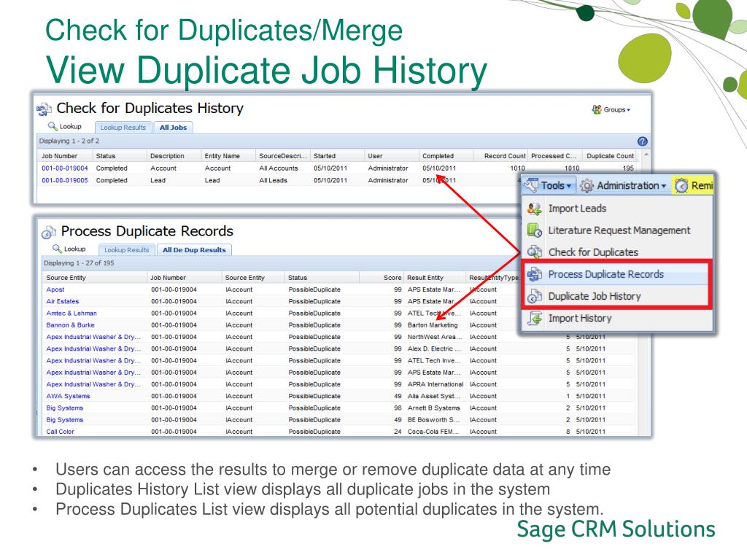Click the Lookup magnifier in Process Duplicate Records

click(x=57, y=249)
